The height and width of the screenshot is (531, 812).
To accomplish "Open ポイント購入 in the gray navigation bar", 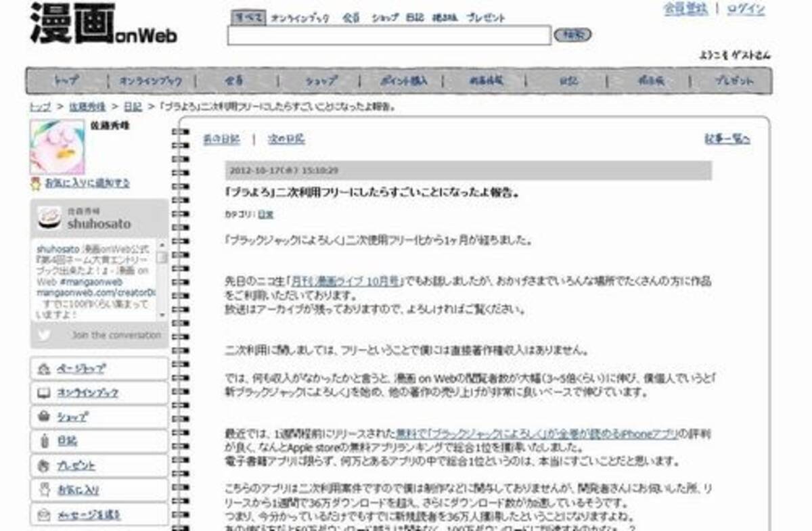I will pos(404,80).
